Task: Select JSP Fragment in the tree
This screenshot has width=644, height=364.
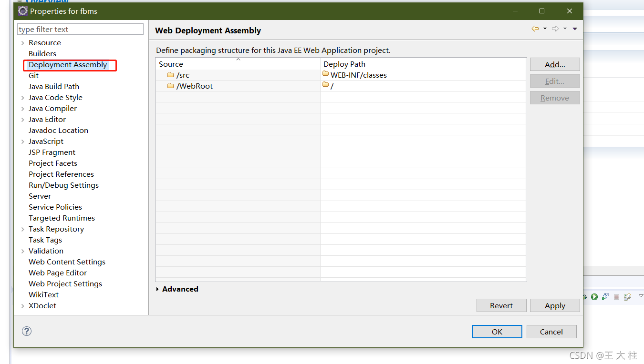Action: click(52, 152)
